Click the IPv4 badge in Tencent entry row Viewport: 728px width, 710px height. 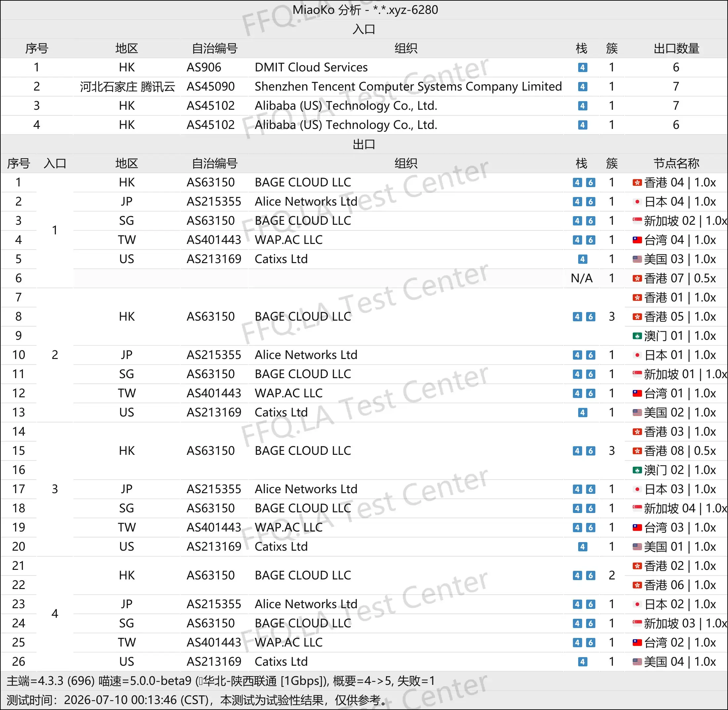[x=582, y=87]
